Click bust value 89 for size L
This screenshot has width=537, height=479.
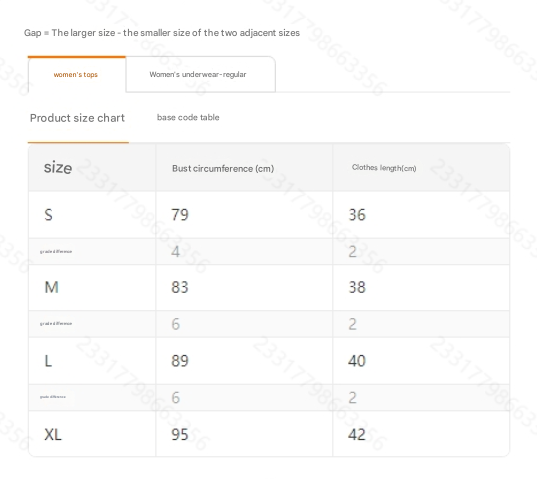[x=180, y=361]
